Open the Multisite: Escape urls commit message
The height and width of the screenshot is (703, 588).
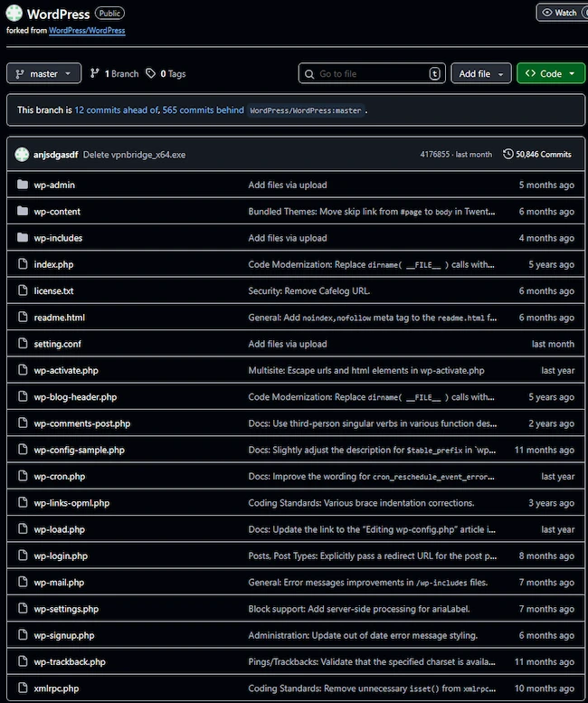(x=366, y=370)
